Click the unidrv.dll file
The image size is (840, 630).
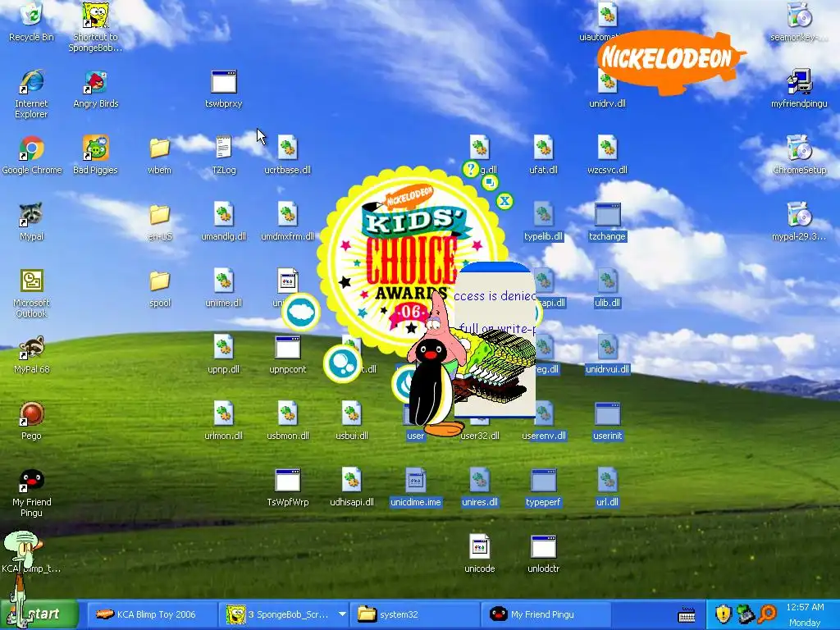pos(608,89)
